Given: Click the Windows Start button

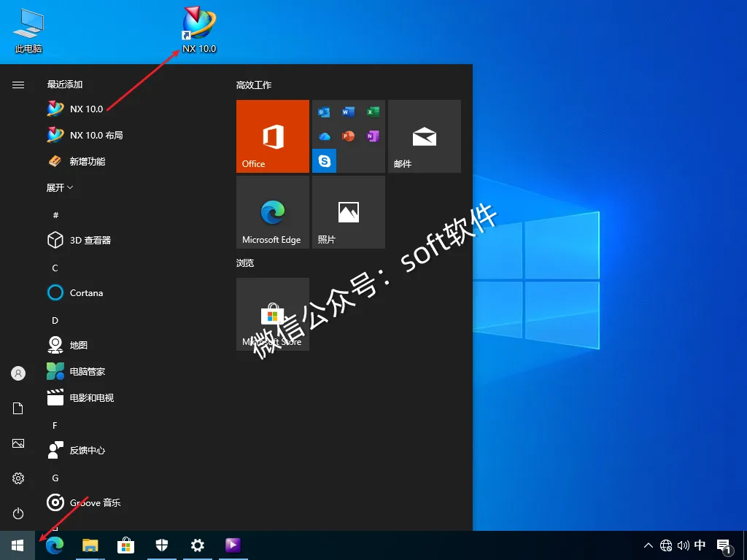Looking at the screenshot, I should point(18,545).
